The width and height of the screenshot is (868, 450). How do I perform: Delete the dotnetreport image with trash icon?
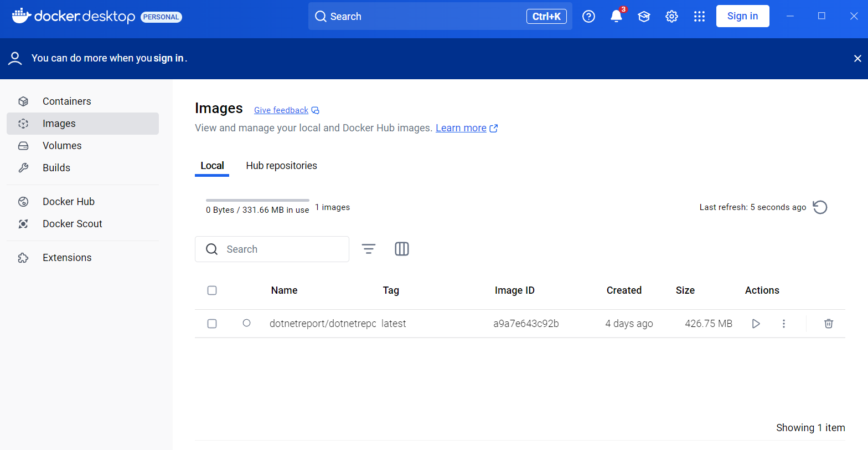coord(829,324)
